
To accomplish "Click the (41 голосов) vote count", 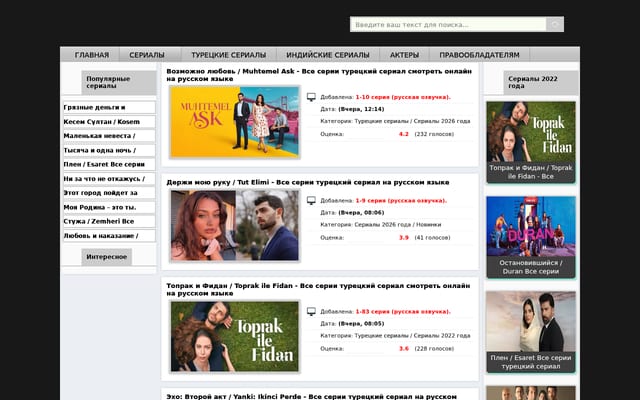I will [432, 238].
